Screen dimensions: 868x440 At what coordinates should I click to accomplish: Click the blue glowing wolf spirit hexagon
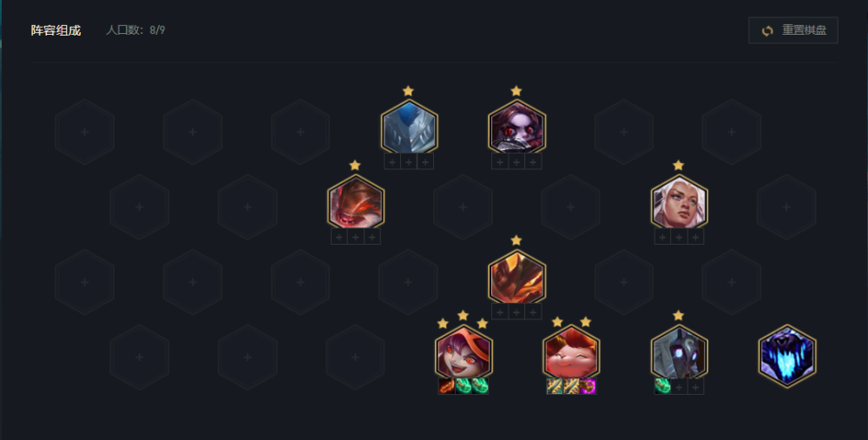coord(786,356)
